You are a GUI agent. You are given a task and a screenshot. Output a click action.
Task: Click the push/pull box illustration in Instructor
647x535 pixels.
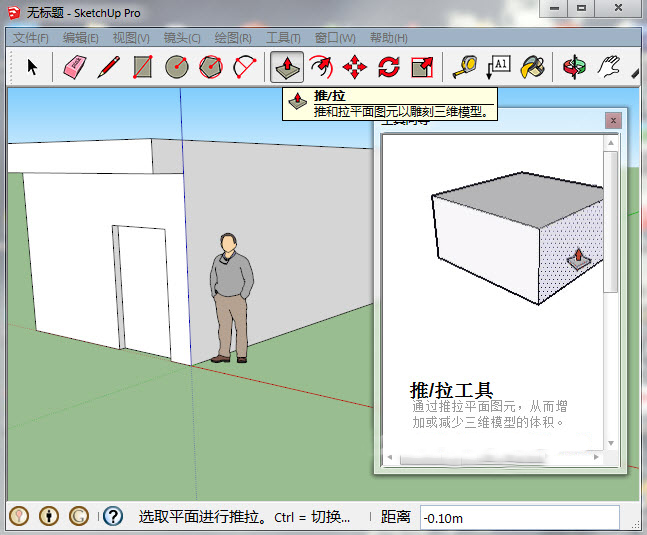pos(517,238)
